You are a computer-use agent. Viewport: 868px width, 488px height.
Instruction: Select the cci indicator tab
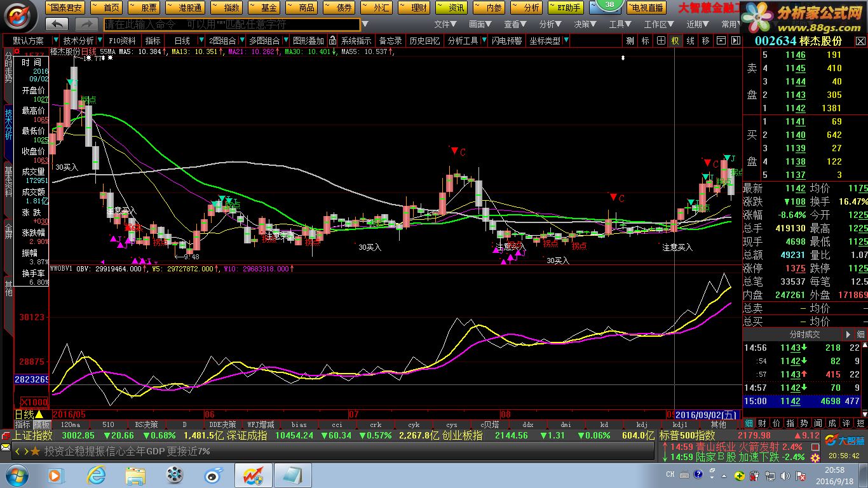[337, 424]
